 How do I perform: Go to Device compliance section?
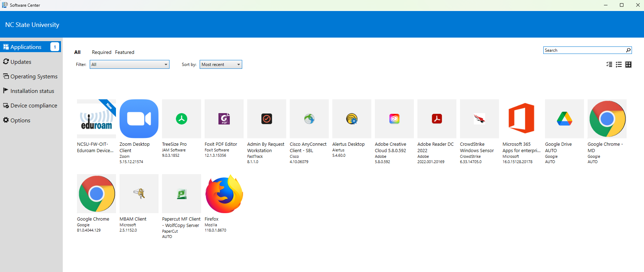33,106
